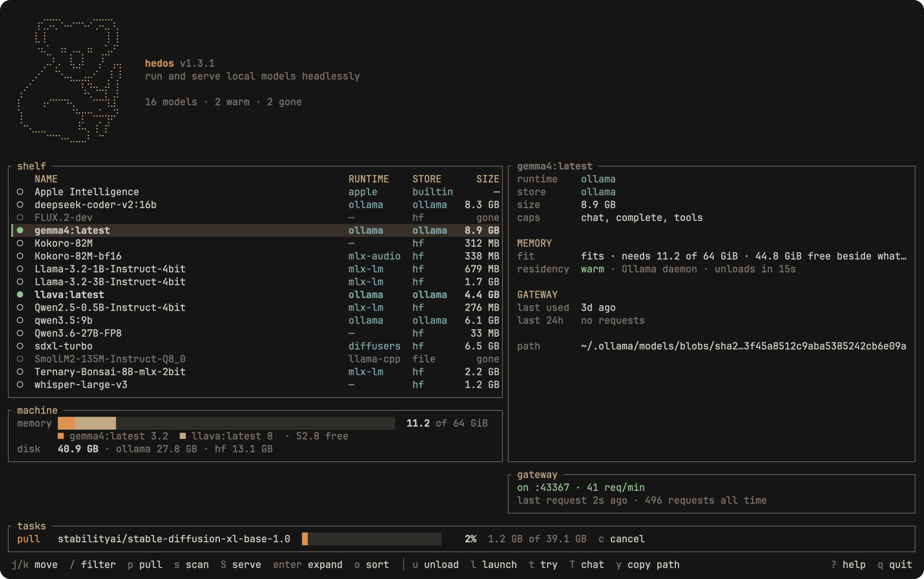Click the koala ASCII art logo
The image size is (924, 579).
tap(69, 80)
